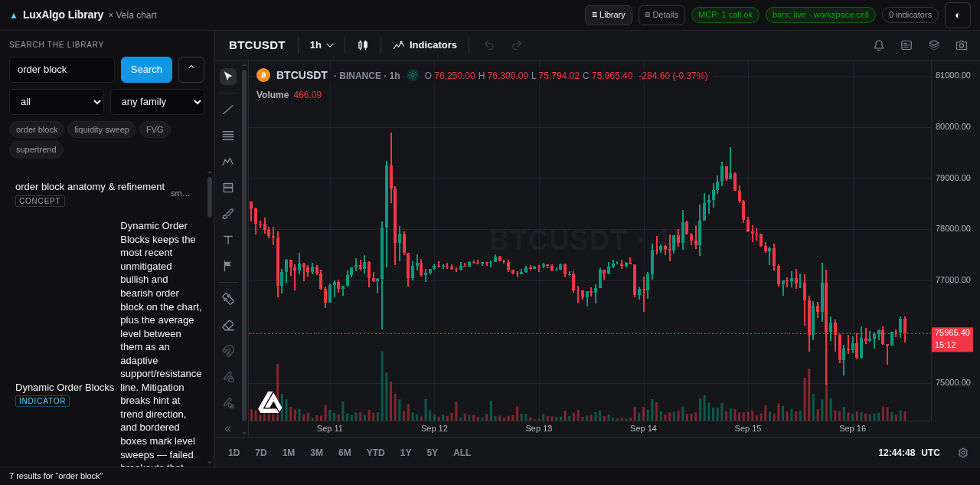Open alerts bell icon
The width and height of the screenshot is (980, 485).
[x=879, y=45]
